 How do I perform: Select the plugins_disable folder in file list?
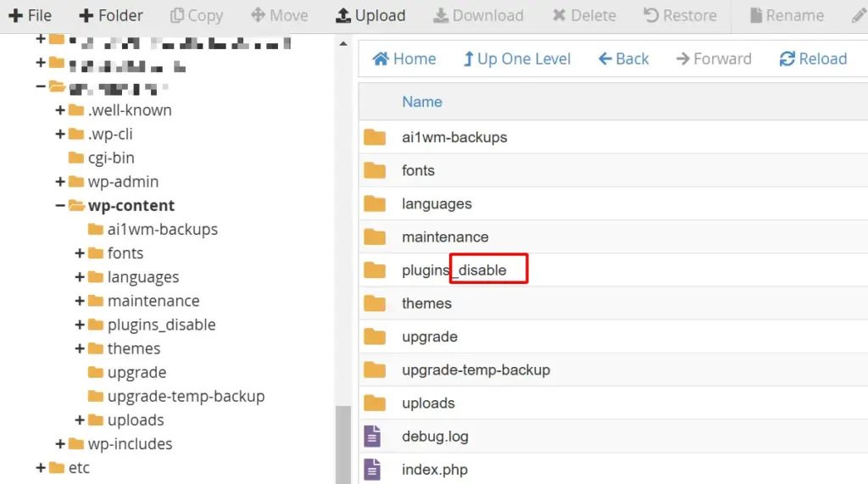(453, 270)
